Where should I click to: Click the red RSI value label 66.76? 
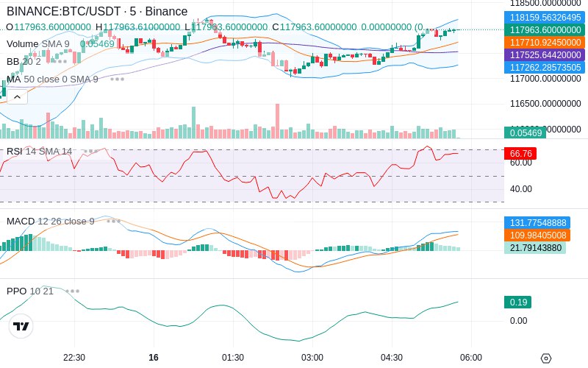(x=520, y=154)
